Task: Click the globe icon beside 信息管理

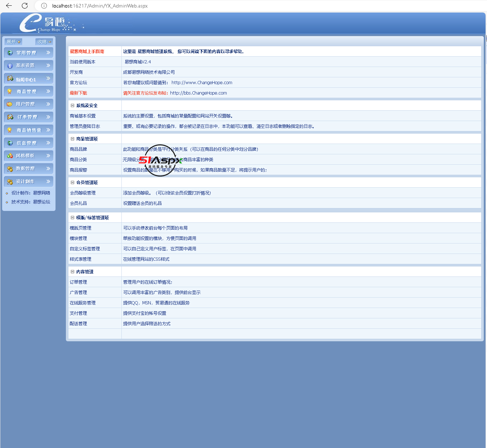Action: (x=10, y=143)
